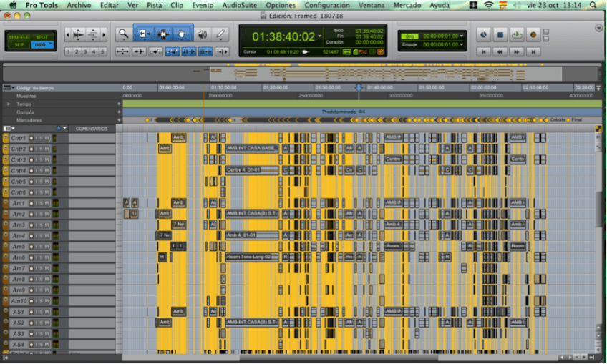Select the Pencil tool

(221, 34)
